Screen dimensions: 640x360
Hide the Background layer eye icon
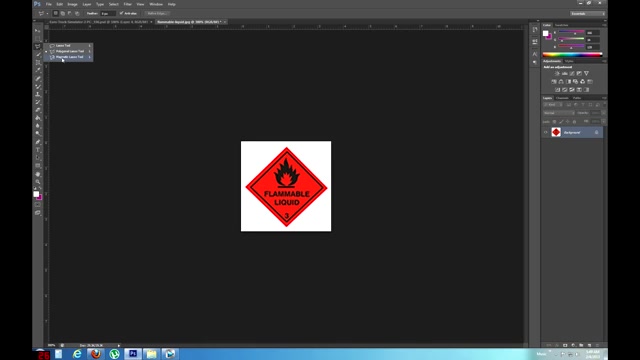pos(546,132)
